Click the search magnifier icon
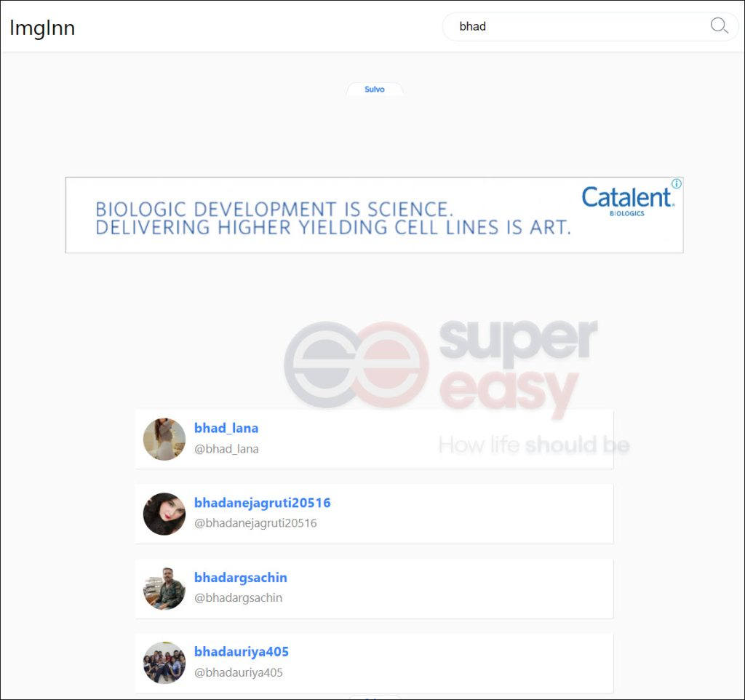Viewport: 745px width, 700px height. (x=719, y=25)
